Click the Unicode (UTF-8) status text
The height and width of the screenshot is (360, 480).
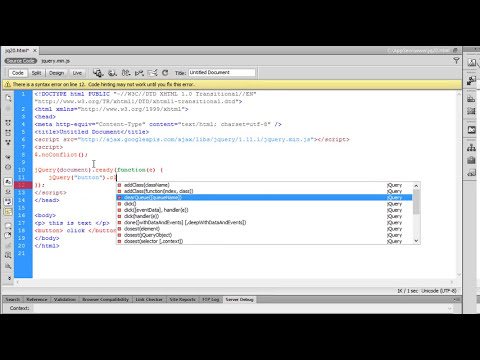pyautogui.click(x=439, y=291)
